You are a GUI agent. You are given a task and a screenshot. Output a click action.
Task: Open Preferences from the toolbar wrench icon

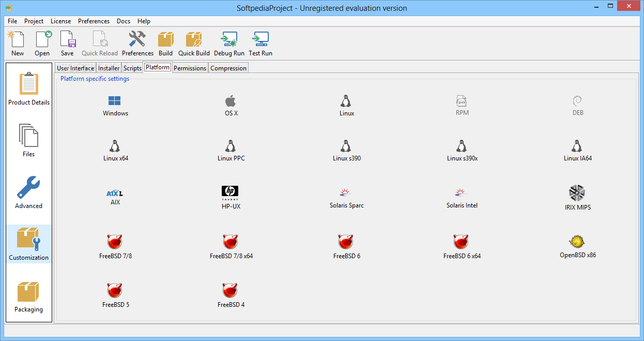[137, 43]
